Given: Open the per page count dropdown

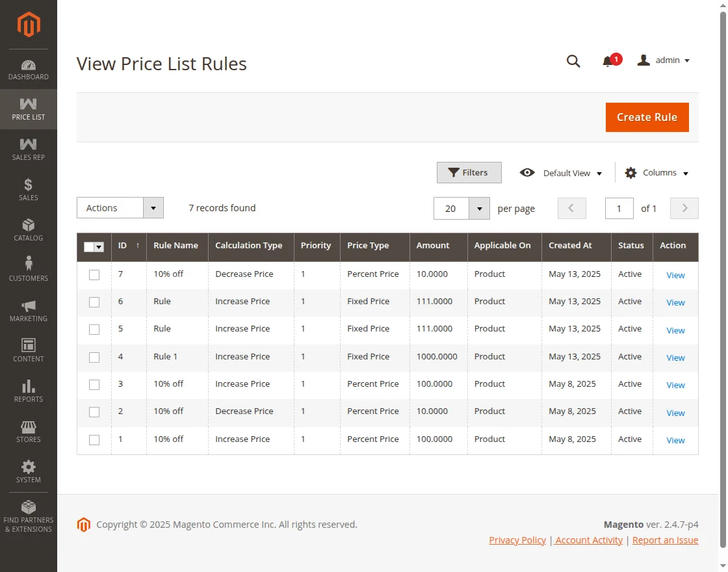Looking at the screenshot, I should pos(479,209).
